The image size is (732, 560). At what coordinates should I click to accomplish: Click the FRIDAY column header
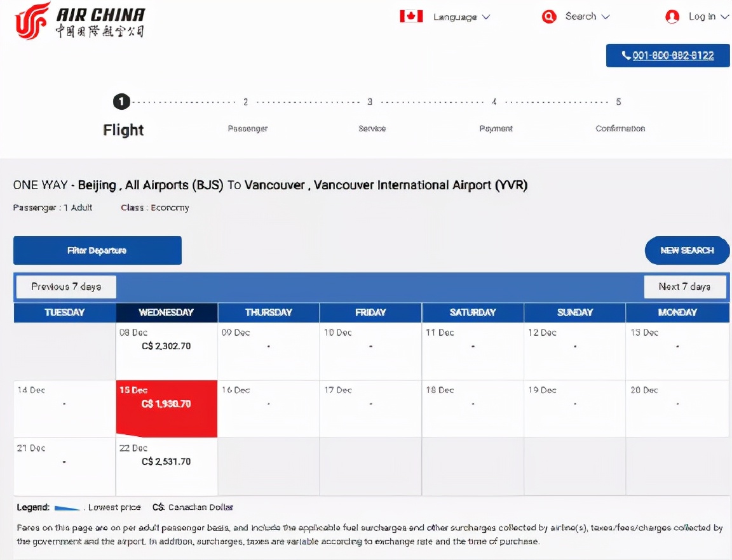click(x=370, y=312)
